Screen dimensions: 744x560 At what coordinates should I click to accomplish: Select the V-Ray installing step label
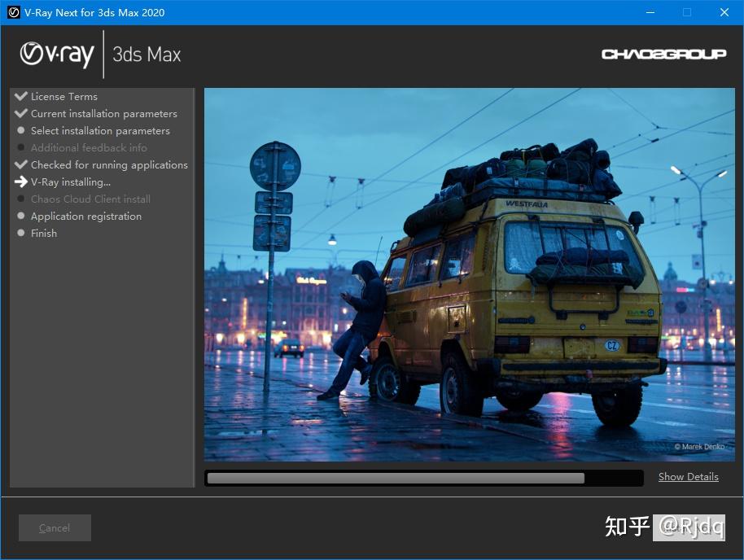click(x=71, y=182)
